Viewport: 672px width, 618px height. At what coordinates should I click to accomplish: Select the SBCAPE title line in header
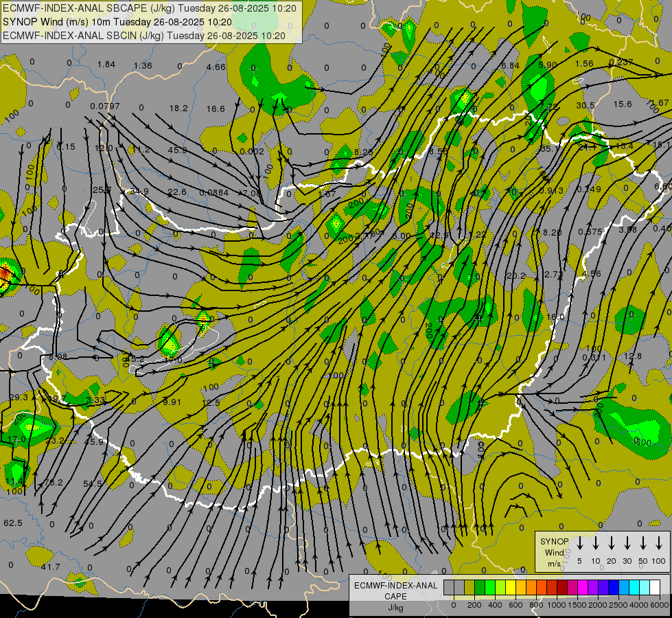point(150,8)
